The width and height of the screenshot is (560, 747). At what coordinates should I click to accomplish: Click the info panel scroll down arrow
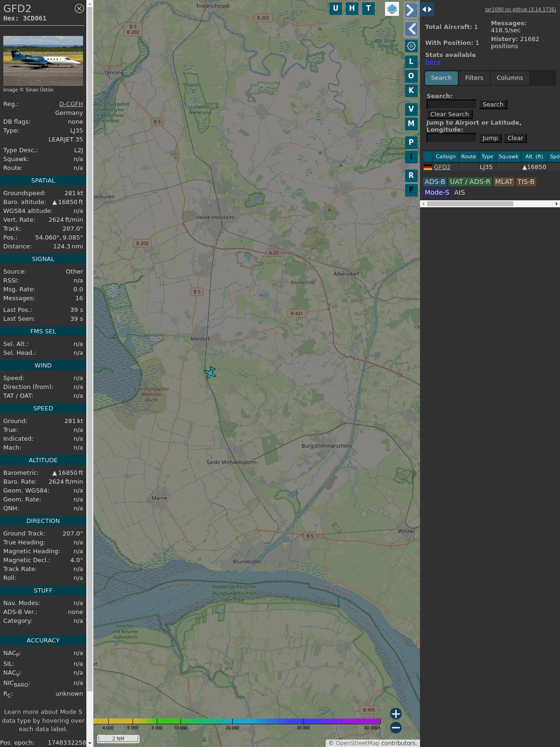pos(90,743)
